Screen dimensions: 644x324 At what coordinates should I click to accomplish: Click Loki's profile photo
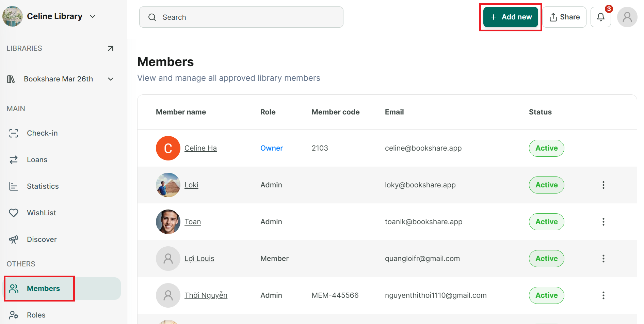click(168, 185)
